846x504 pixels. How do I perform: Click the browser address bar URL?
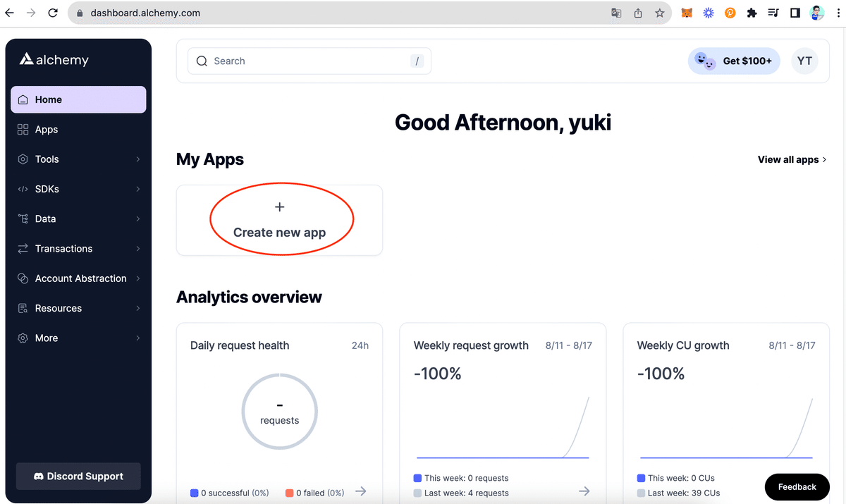[145, 13]
